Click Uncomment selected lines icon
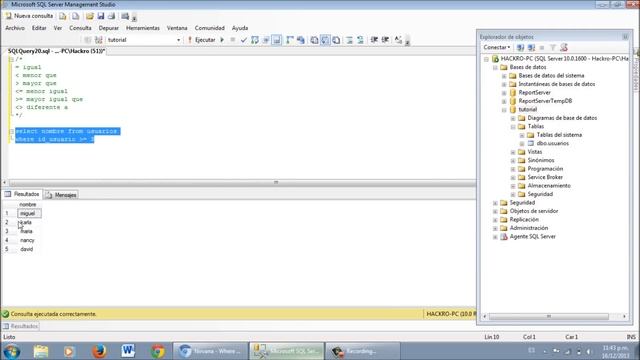640x360 pixels. tap(360, 40)
